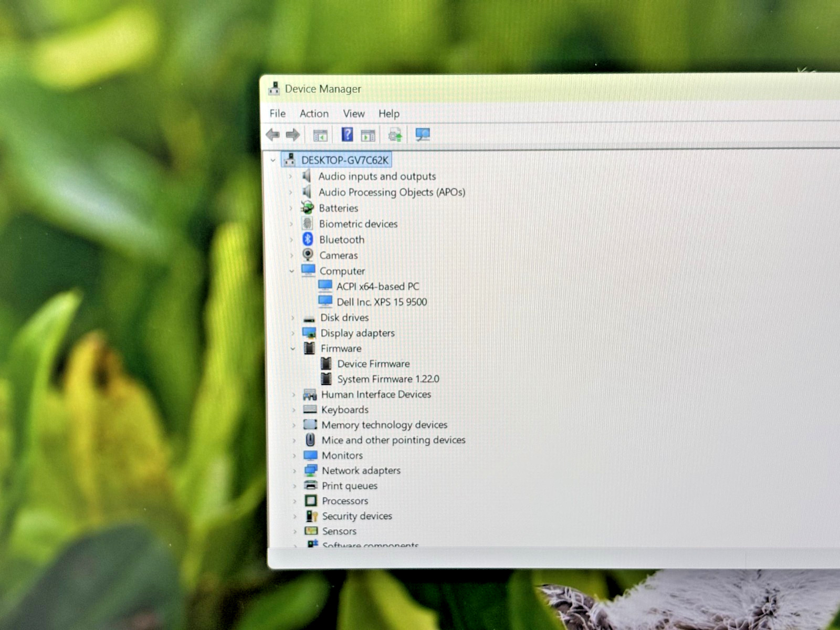Click the Forward arrow toolbar icon
840x630 pixels.
[293, 135]
